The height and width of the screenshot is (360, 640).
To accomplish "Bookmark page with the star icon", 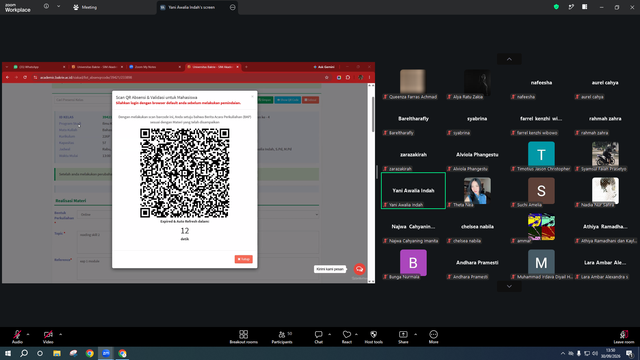I will [327, 78].
